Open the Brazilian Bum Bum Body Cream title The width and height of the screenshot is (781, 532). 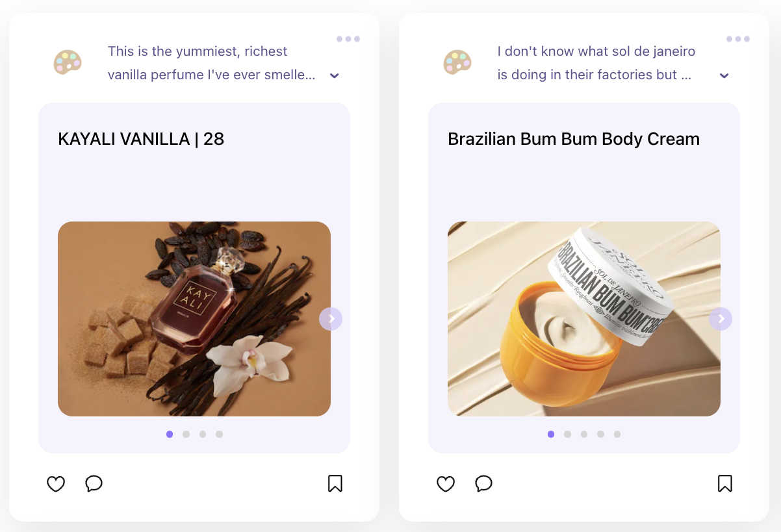pyautogui.click(x=574, y=139)
